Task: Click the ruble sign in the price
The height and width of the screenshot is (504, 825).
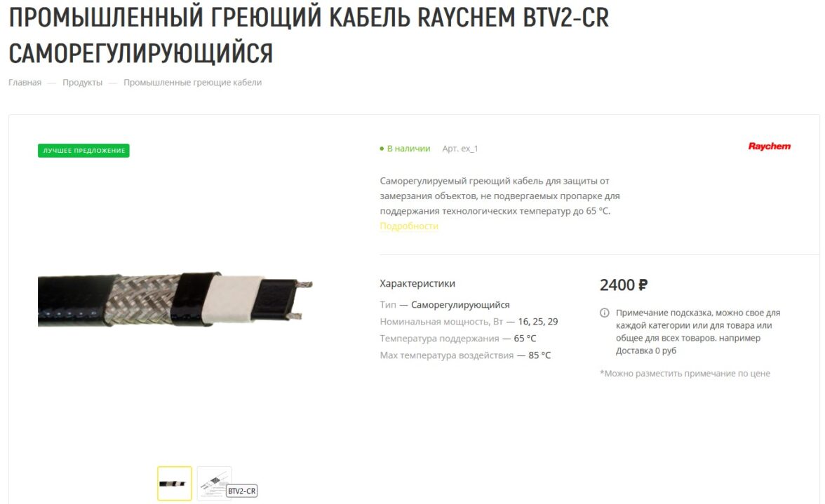Action: (643, 285)
